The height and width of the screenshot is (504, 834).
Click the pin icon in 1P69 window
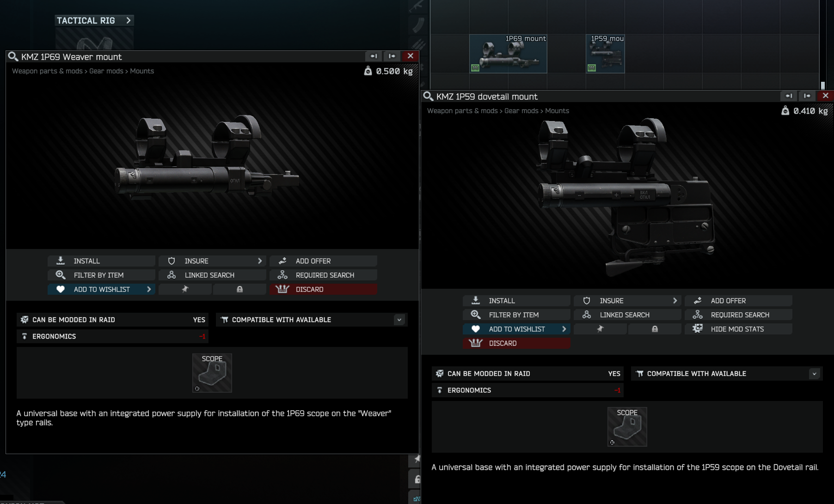pos(185,289)
